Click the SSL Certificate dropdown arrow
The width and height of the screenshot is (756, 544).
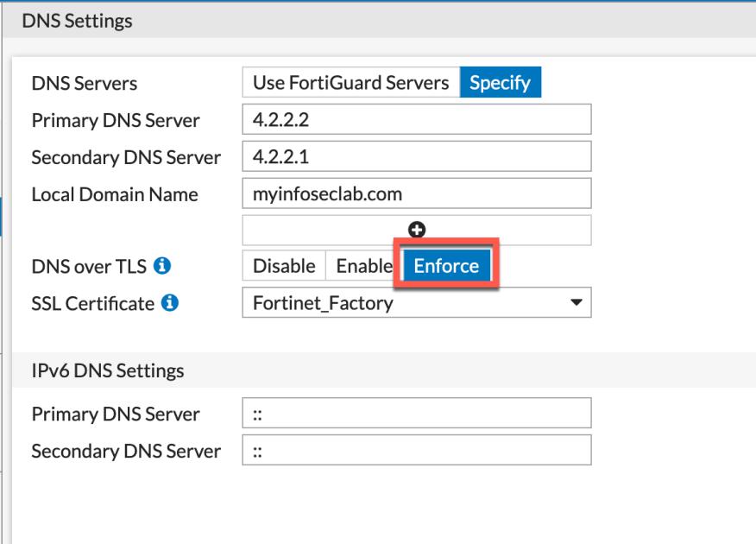576,303
